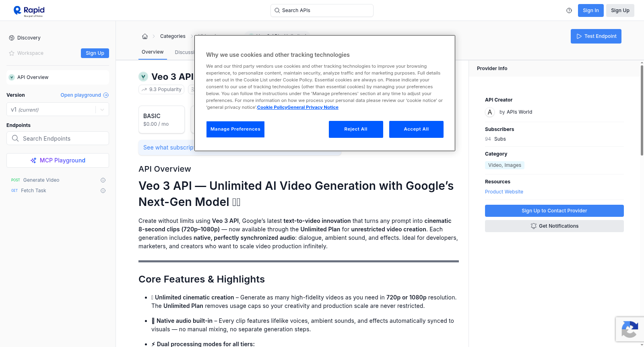644x347 pixels.
Task: Select API Overview in the sidebar
Action: [58, 77]
